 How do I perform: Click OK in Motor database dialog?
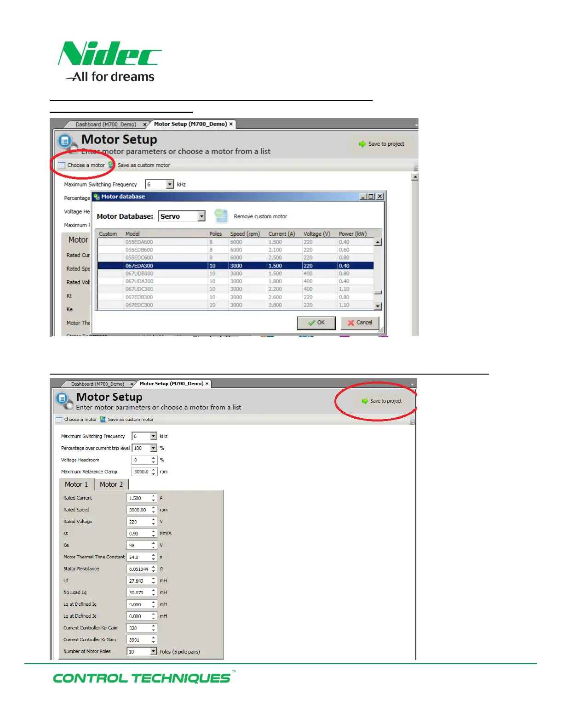coord(316,323)
